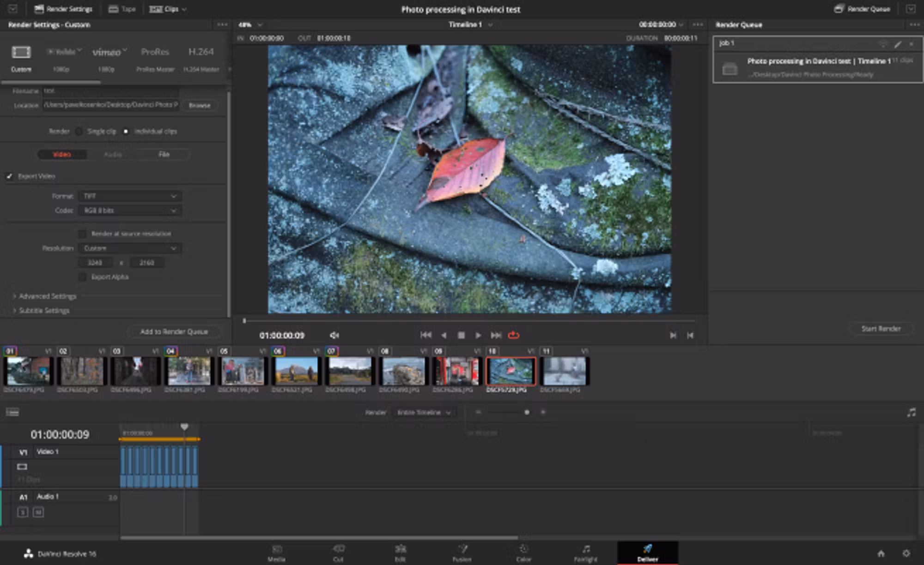Open the Render range Entire Timeline dropdown

tap(424, 412)
